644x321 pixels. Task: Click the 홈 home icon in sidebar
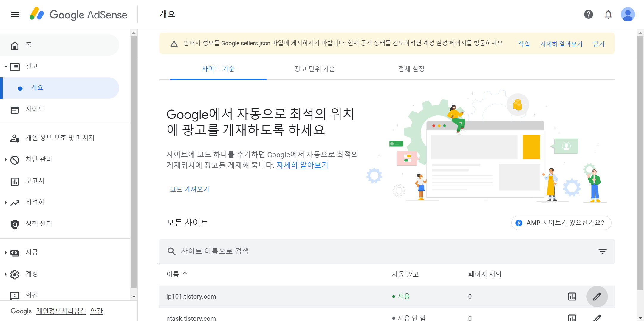[15, 45]
